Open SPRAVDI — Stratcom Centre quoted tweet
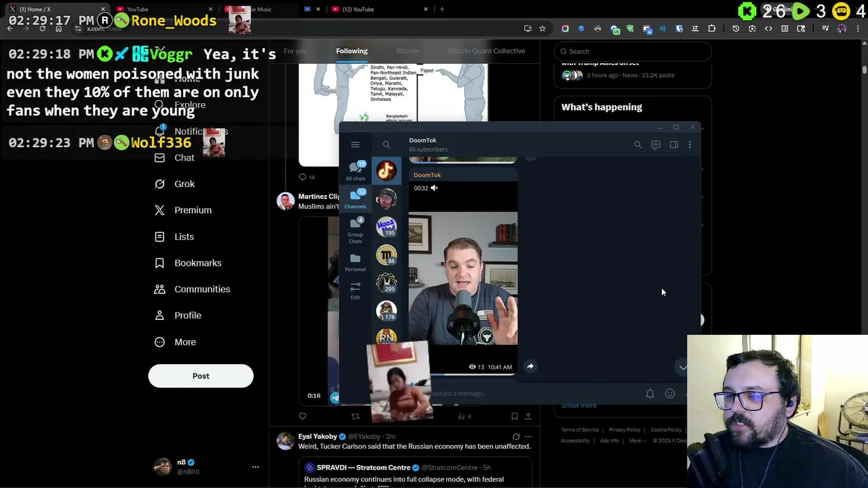The width and height of the screenshot is (868, 488). [414, 473]
